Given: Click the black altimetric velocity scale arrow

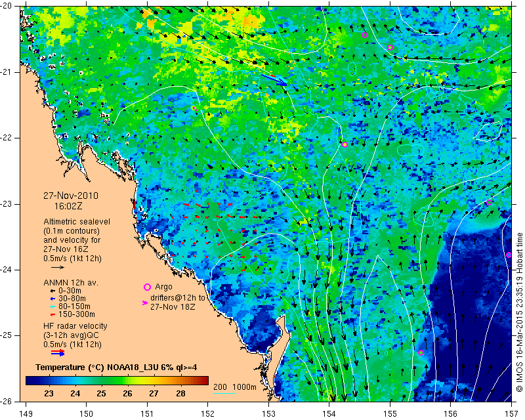Looking at the screenshot, I should pyautogui.click(x=58, y=267).
